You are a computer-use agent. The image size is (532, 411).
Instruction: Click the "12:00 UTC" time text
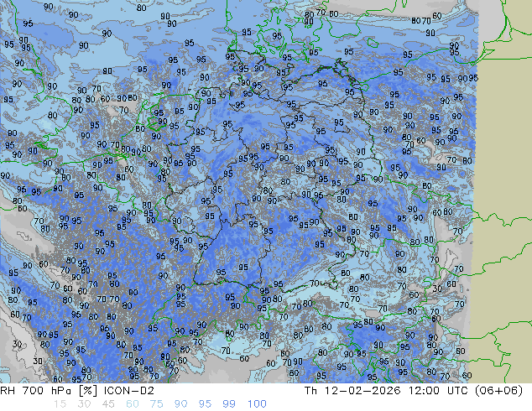(439, 391)
